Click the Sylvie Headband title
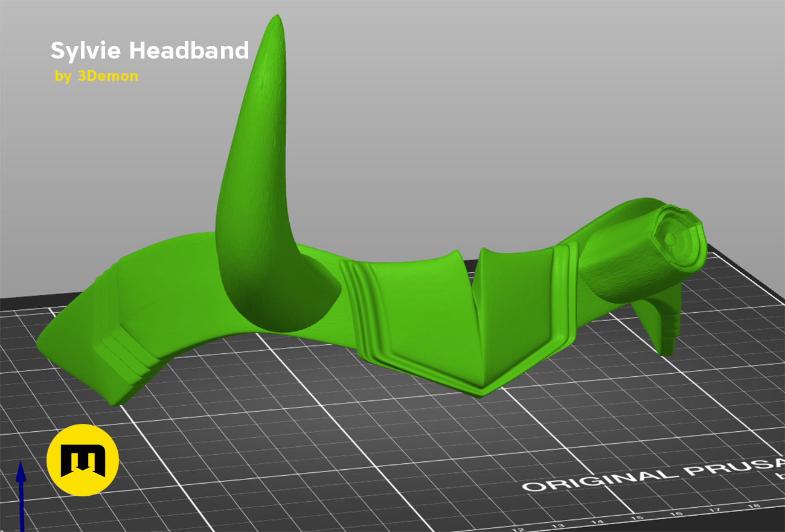Viewport: 785px width, 532px height. [x=150, y=51]
